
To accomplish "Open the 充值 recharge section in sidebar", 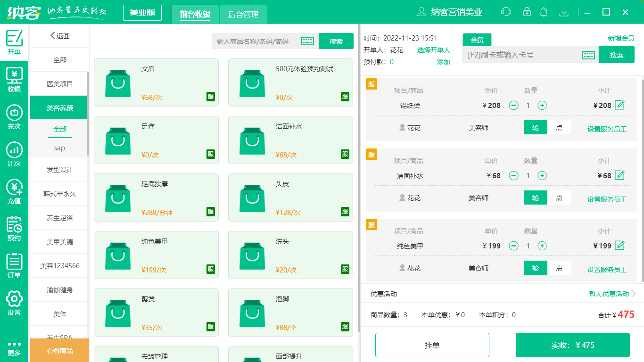I will (14, 189).
